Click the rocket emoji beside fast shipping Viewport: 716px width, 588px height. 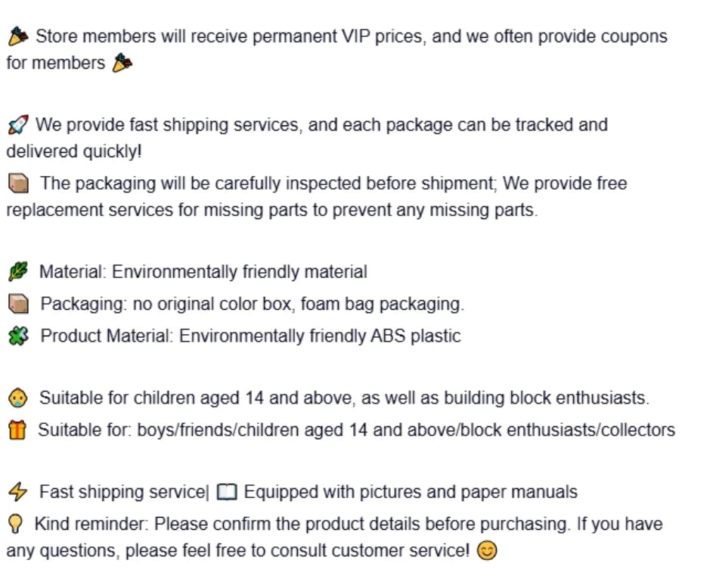pos(17,125)
